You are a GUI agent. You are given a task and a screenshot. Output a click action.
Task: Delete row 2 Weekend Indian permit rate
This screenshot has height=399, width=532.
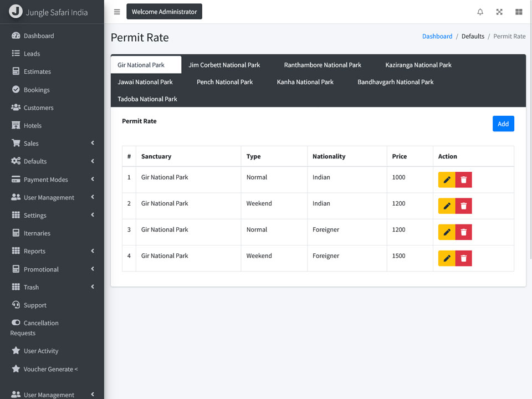pyautogui.click(x=463, y=206)
